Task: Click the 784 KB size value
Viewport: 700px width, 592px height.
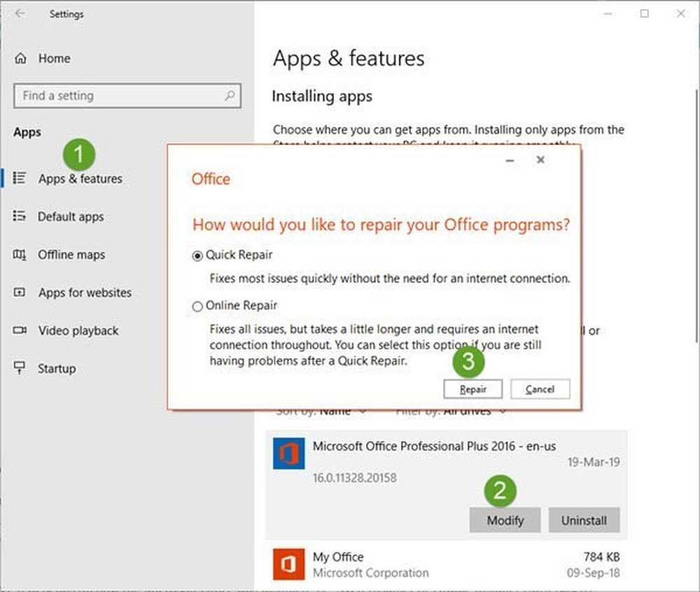Action: point(601,557)
